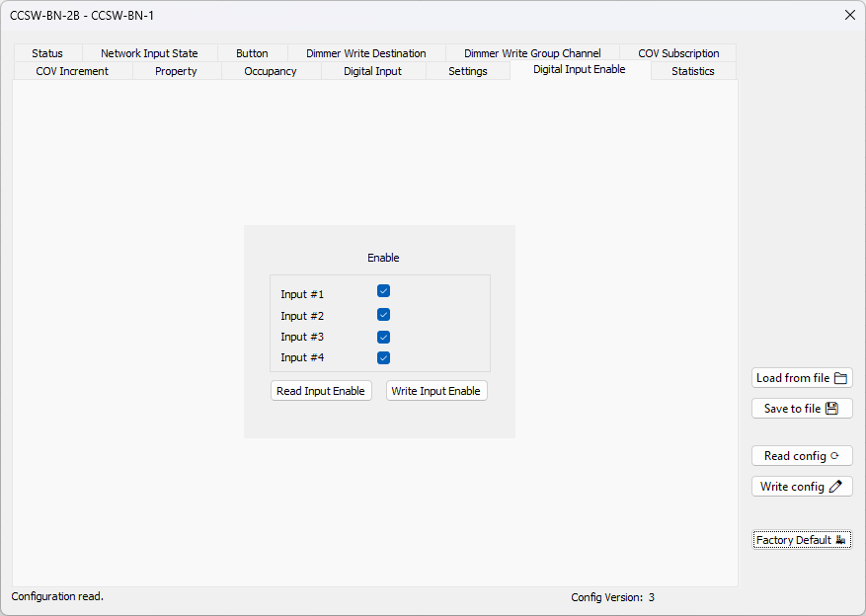Click the 'Input #3' label
866x616 pixels.
(302, 337)
